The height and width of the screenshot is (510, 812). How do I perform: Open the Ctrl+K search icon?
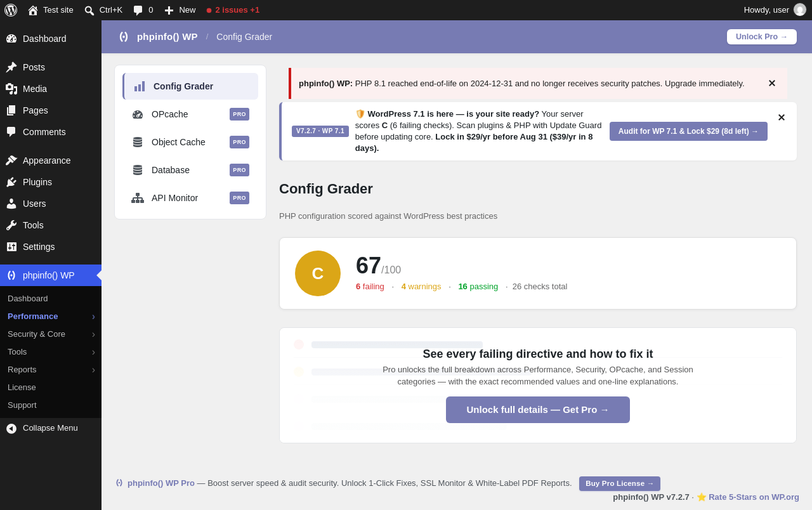(89, 10)
